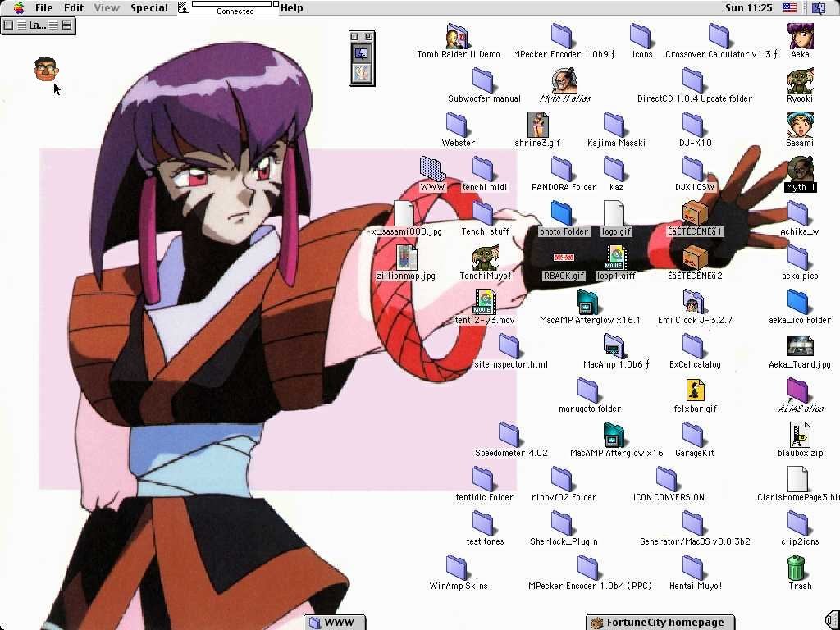The width and height of the screenshot is (840, 630).
Task: Click the collapse box of La... window
Action: 66,25
